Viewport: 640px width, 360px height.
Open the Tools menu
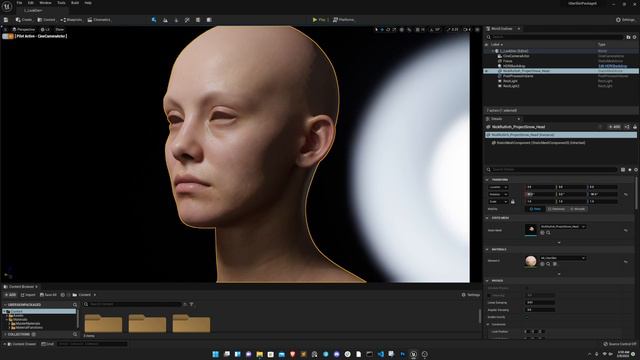pos(61,3)
